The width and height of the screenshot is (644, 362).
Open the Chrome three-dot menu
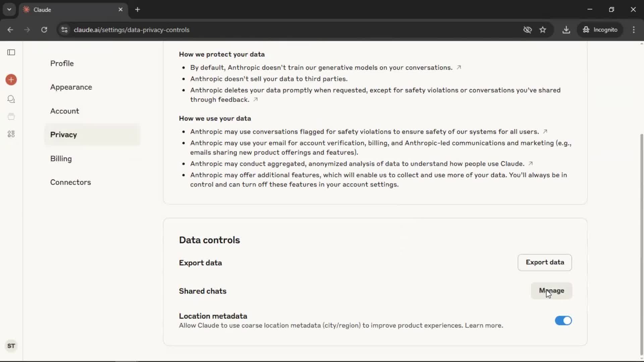tap(634, 30)
